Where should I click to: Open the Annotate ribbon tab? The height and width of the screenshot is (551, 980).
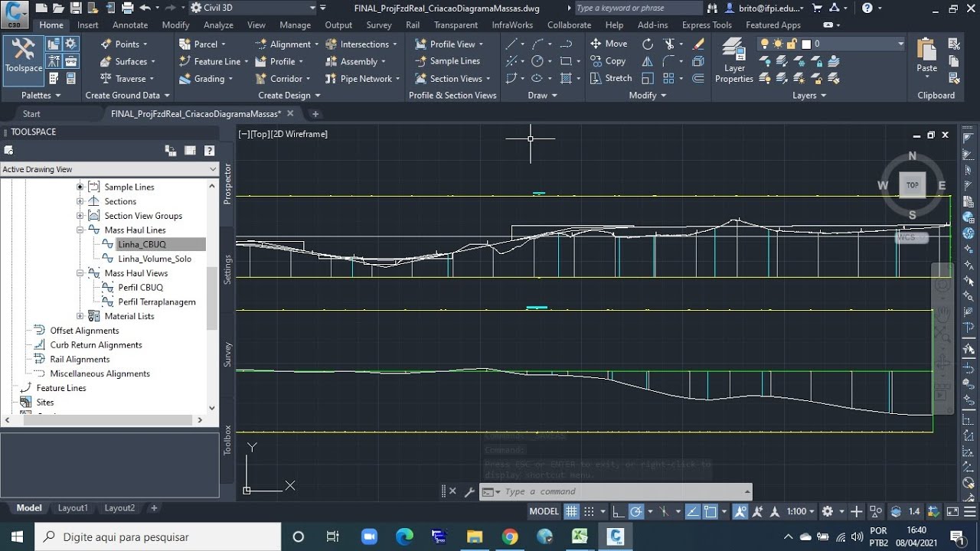130,24
